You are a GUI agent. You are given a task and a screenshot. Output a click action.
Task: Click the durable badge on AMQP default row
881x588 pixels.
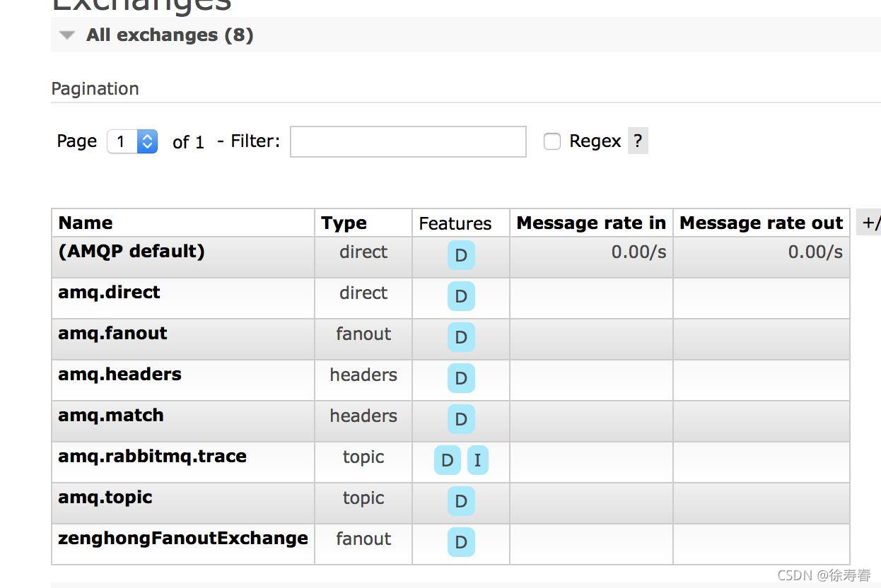click(461, 256)
